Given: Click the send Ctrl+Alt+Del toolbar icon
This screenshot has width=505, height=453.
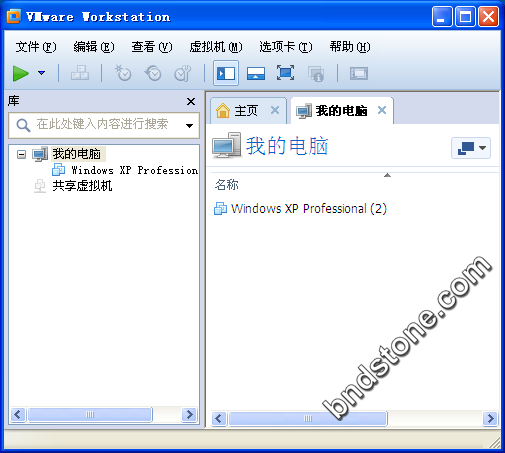Looking at the screenshot, I should (x=80, y=73).
